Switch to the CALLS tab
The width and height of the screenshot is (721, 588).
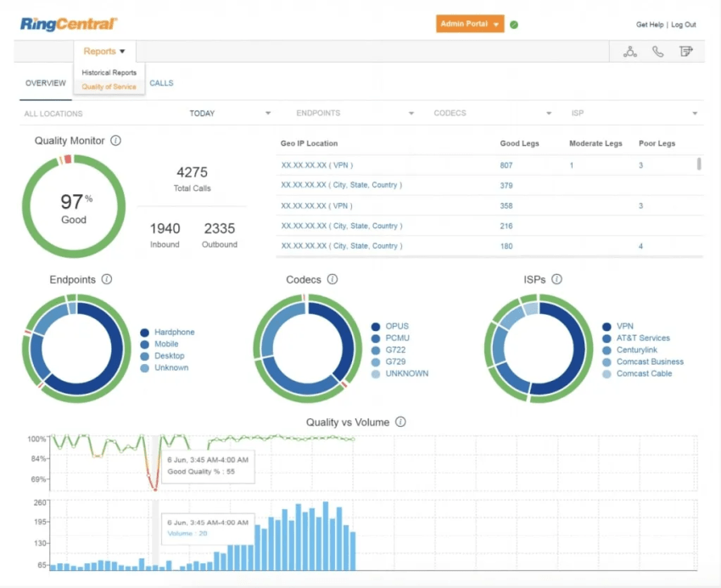[x=161, y=83]
